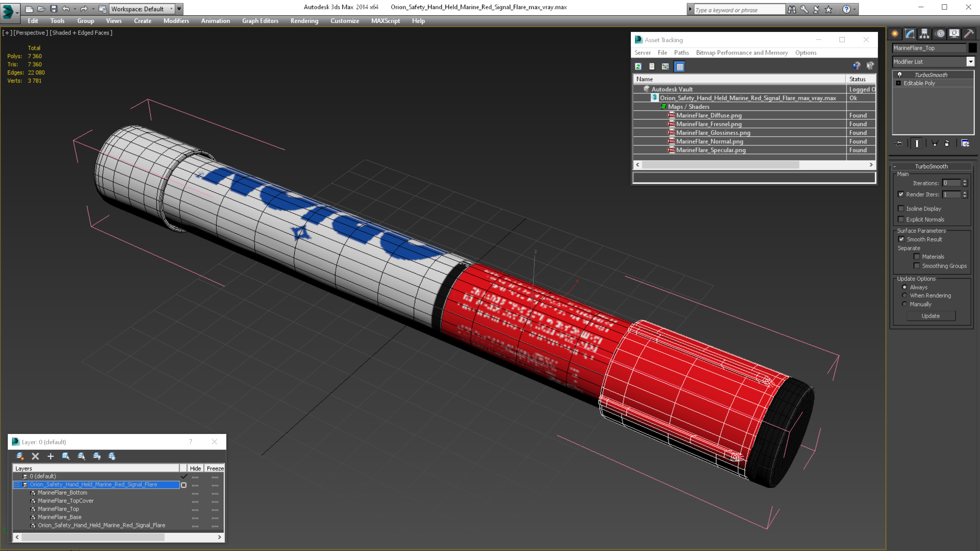Open the Modifier List dropdown
The image size is (980, 551).
pyautogui.click(x=970, y=62)
